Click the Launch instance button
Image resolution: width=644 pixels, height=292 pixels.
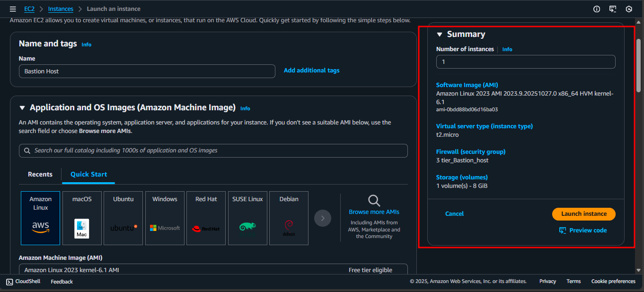(x=584, y=214)
